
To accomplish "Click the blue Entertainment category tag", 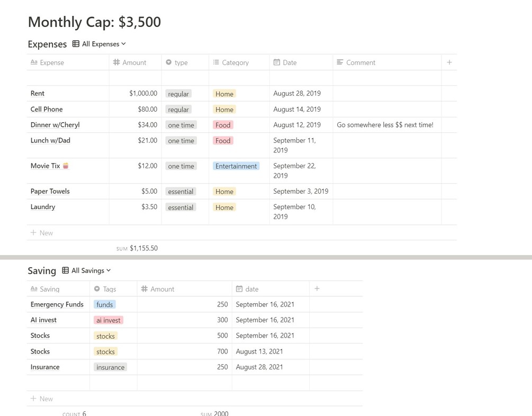I will coord(236,166).
